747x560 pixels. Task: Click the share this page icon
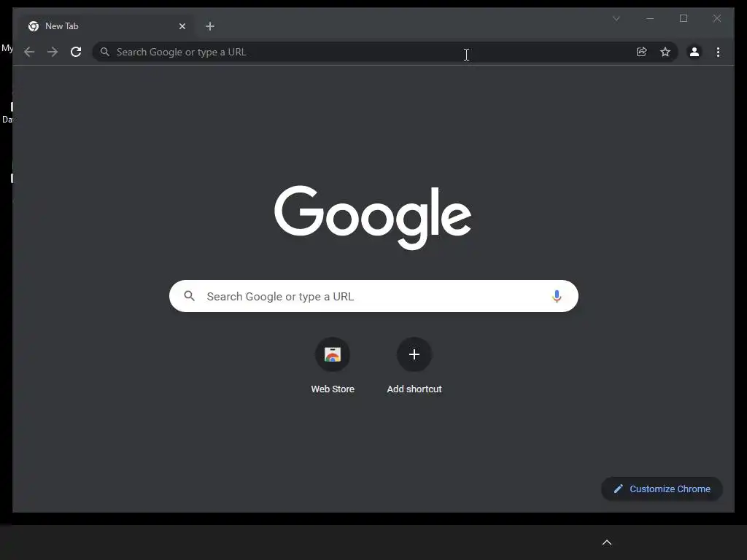point(642,52)
